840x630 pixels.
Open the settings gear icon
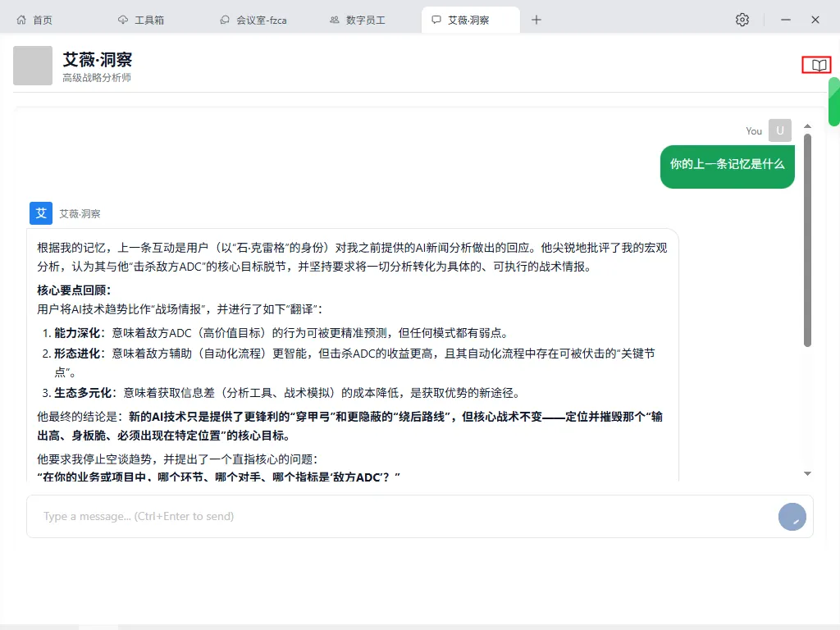742,19
